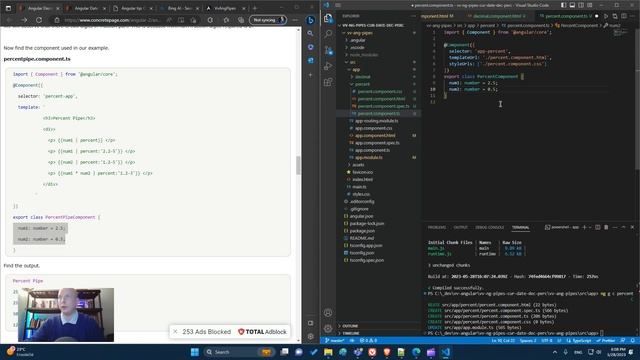Open Edge Collections toolbar icon
This screenshot has width=640, height=360.
click(x=241, y=20)
